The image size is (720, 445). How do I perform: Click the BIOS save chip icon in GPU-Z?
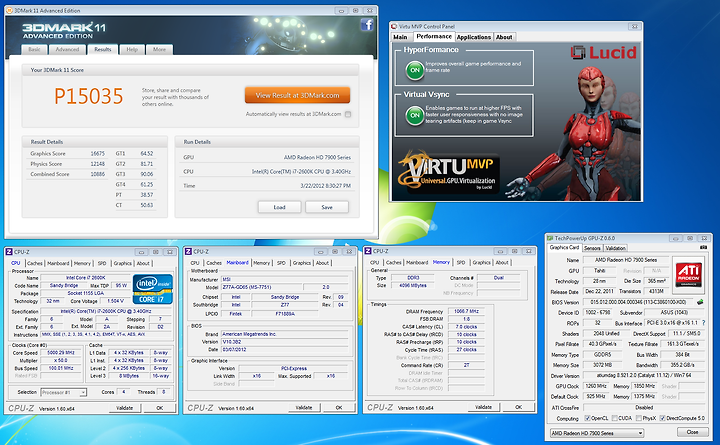pos(700,302)
